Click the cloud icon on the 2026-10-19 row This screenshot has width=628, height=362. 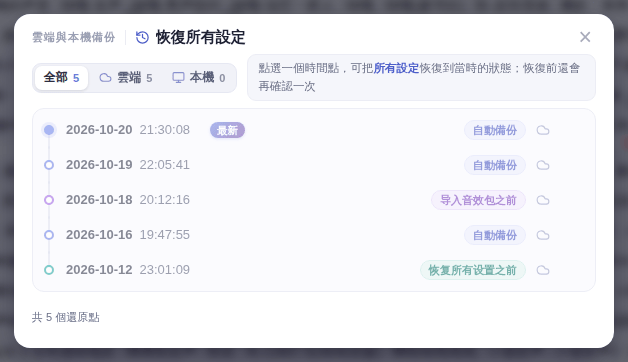[543, 165]
